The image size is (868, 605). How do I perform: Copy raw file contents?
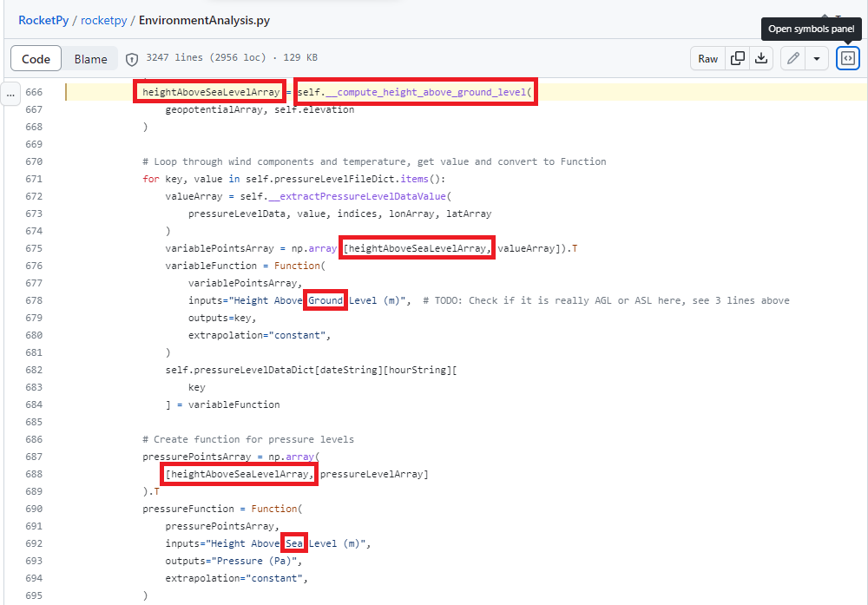[739, 58]
